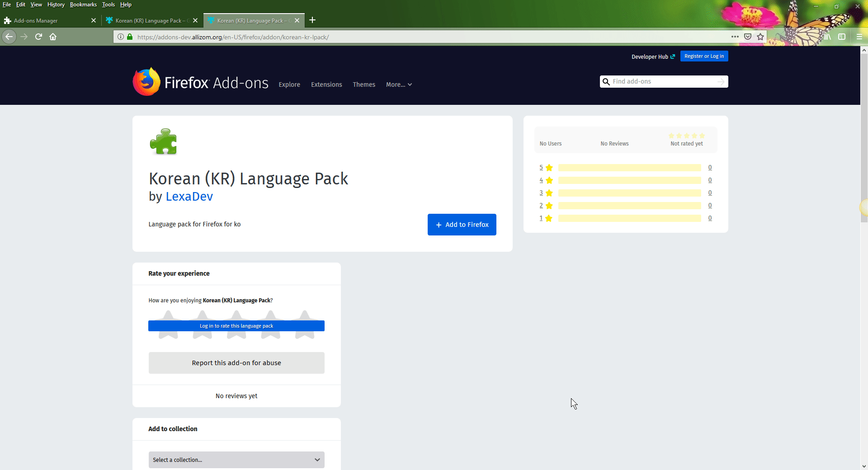Open a new tab with plus button
Viewport: 868px width, 470px height.
point(312,20)
